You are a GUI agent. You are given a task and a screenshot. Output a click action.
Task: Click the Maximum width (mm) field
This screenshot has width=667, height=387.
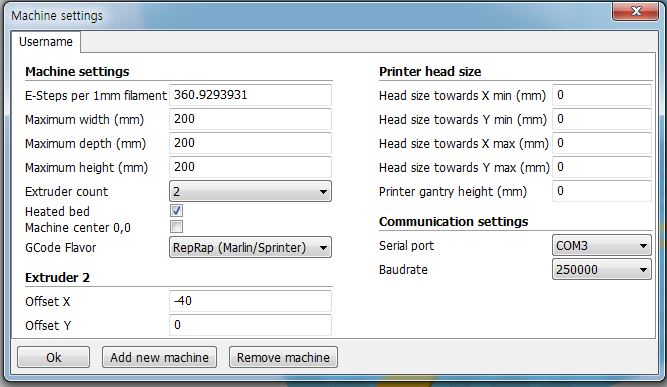[250, 119]
